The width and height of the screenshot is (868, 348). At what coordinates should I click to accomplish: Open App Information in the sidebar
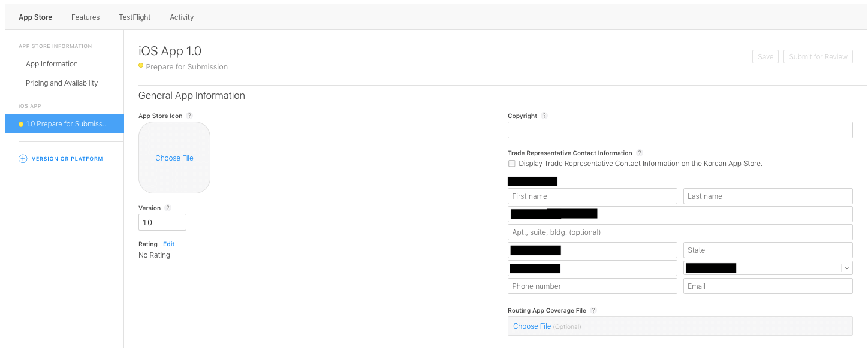pyautogui.click(x=52, y=64)
